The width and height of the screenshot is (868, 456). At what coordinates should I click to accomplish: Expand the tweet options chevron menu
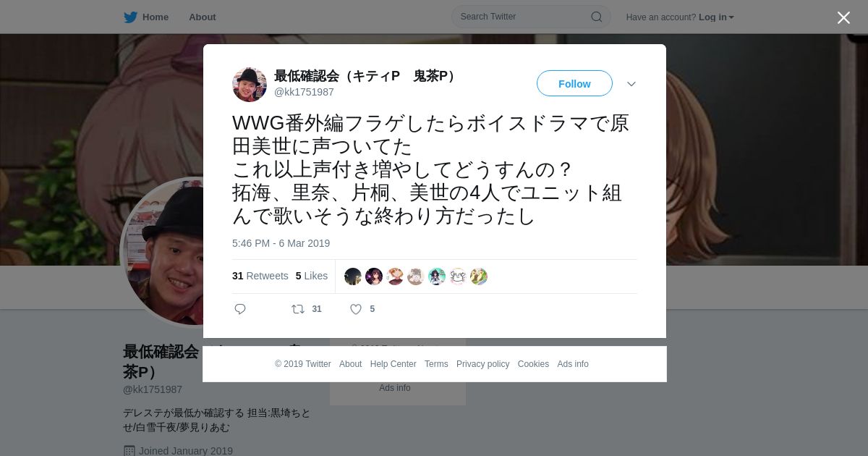(x=631, y=84)
